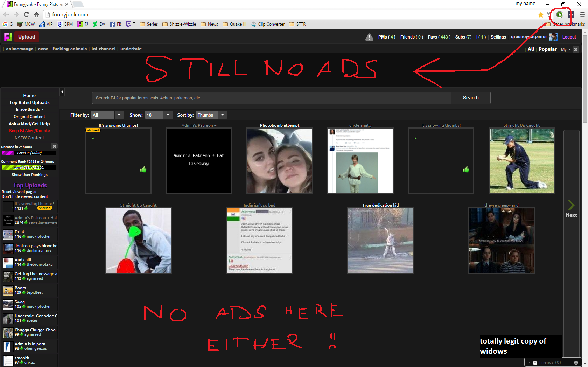Toggle Don't hide viewed content option
The height and width of the screenshot is (367, 588).
[25, 196]
